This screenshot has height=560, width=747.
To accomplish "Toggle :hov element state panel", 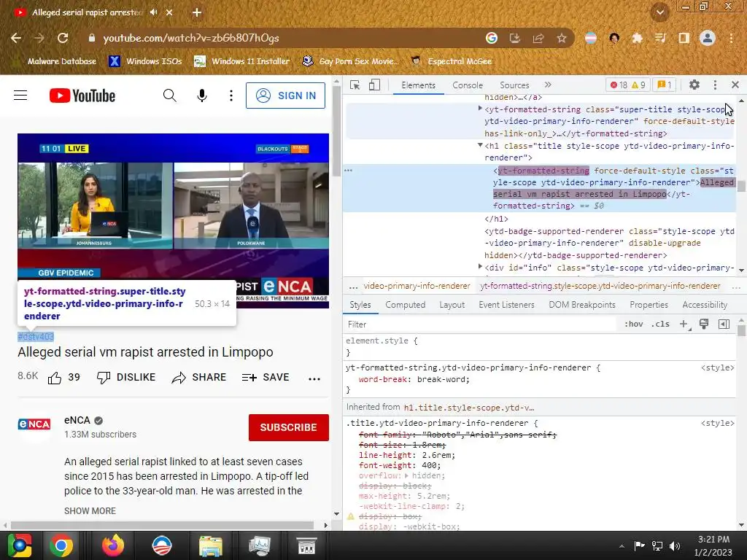I will click(634, 324).
